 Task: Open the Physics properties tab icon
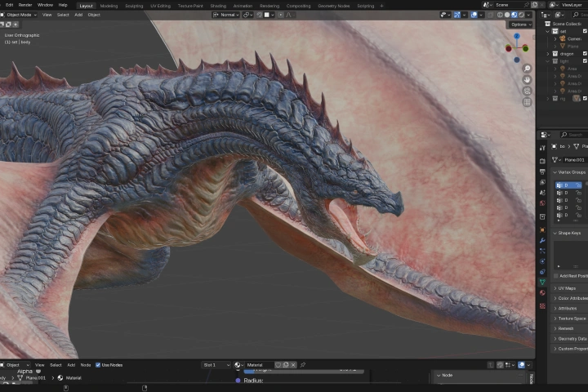pyautogui.click(x=542, y=261)
